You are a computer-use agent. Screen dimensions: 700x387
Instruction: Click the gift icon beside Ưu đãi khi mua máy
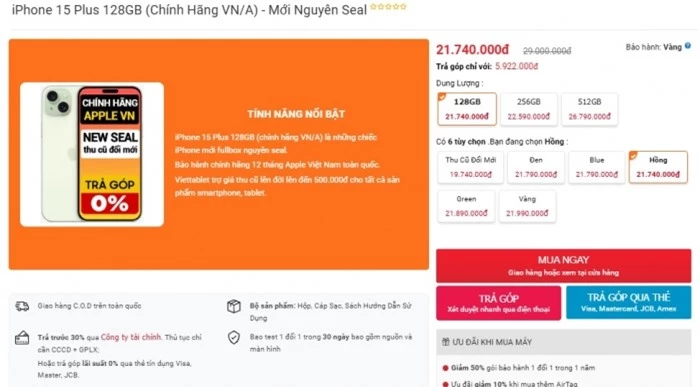(x=445, y=342)
